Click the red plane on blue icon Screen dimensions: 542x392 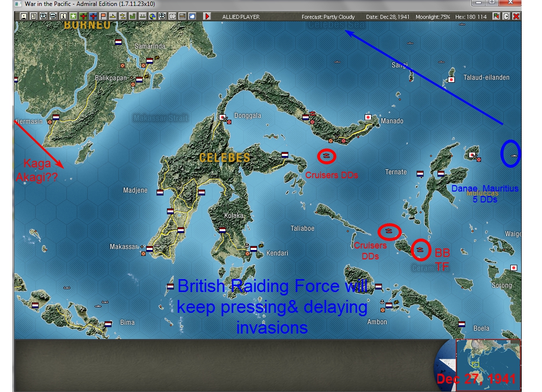point(93,16)
